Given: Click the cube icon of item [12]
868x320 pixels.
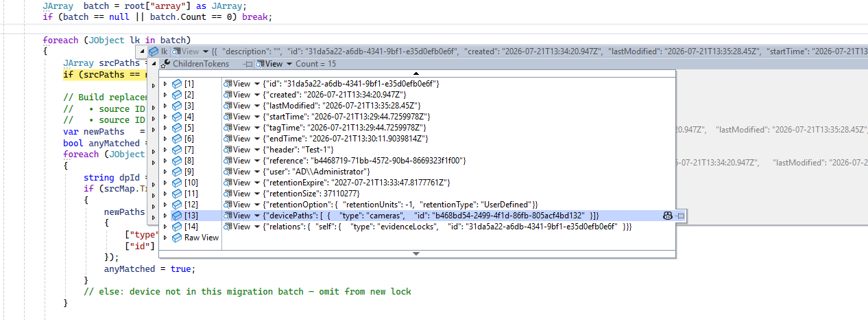Looking at the screenshot, I should pyautogui.click(x=177, y=205).
